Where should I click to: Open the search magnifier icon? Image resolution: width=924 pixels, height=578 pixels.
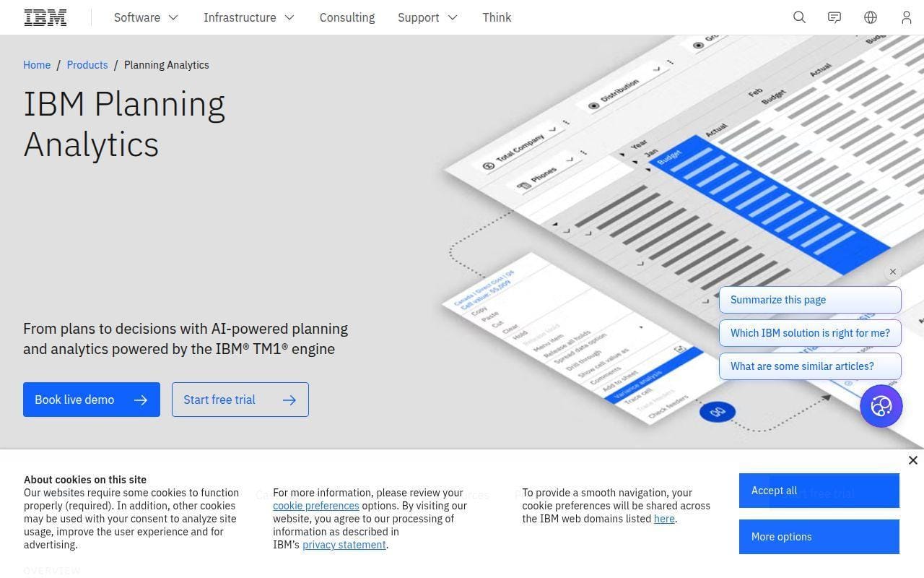[799, 17]
